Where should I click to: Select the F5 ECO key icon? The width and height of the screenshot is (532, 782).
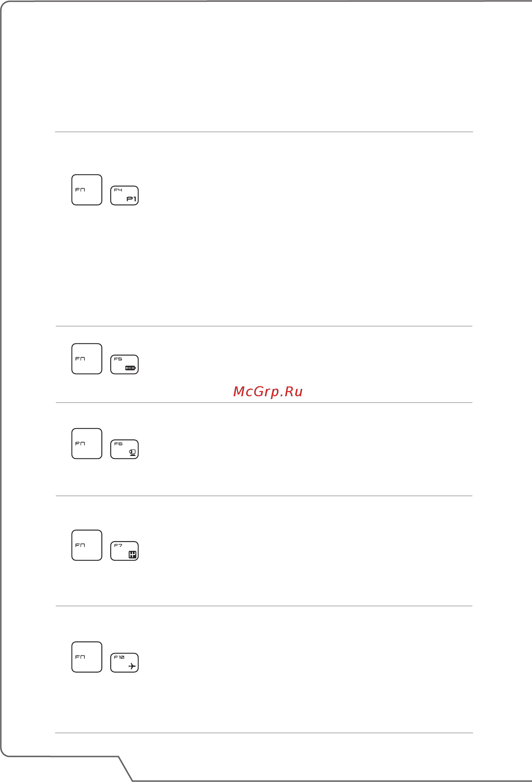tap(124, 365)
